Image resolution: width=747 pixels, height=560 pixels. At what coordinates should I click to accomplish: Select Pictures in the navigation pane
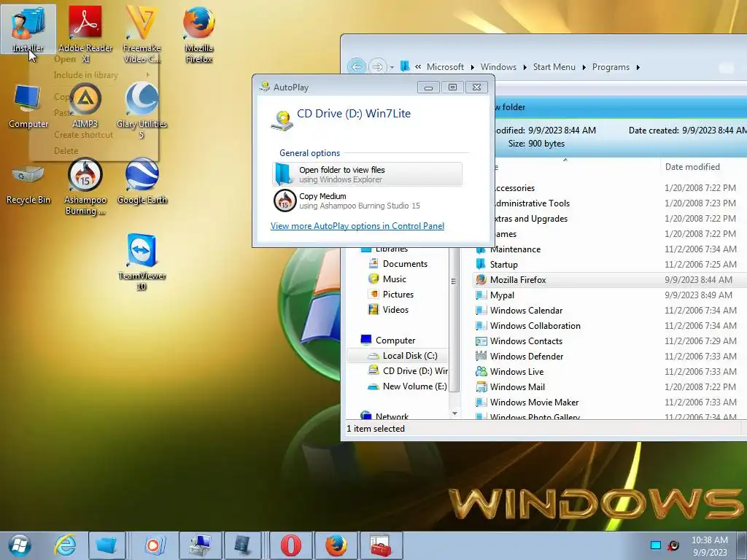pos(398,295)
